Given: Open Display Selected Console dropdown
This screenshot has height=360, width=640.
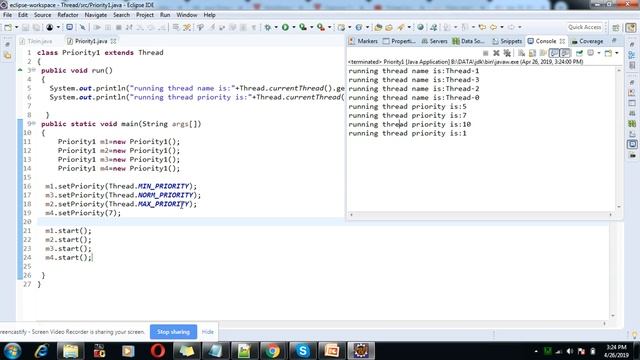Looking at the screenshot, I should [598, 53].
